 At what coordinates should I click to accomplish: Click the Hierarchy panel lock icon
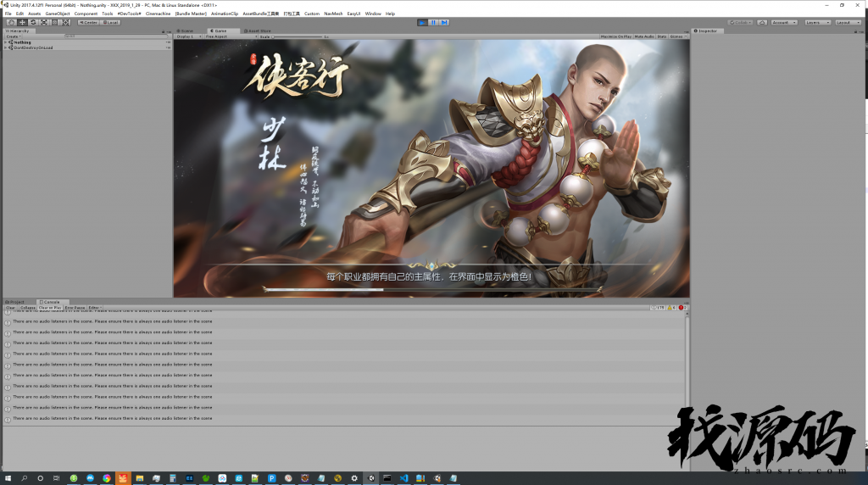click(x=163, y=31)
